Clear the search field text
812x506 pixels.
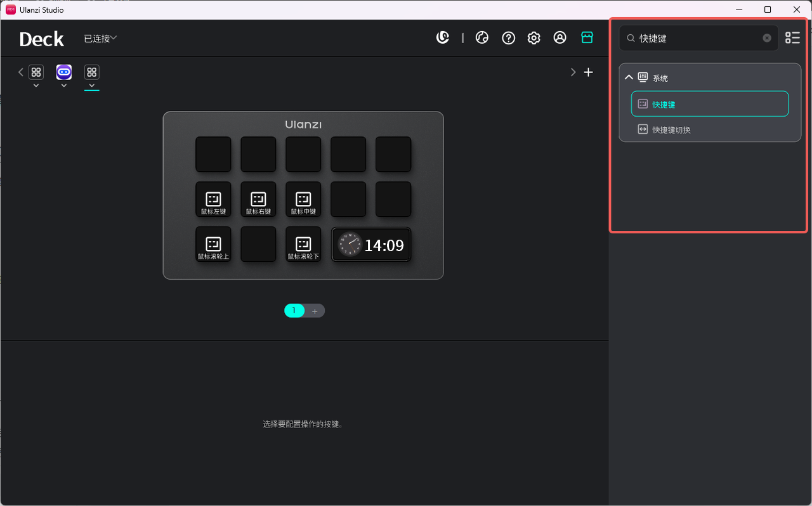(767, 38)
